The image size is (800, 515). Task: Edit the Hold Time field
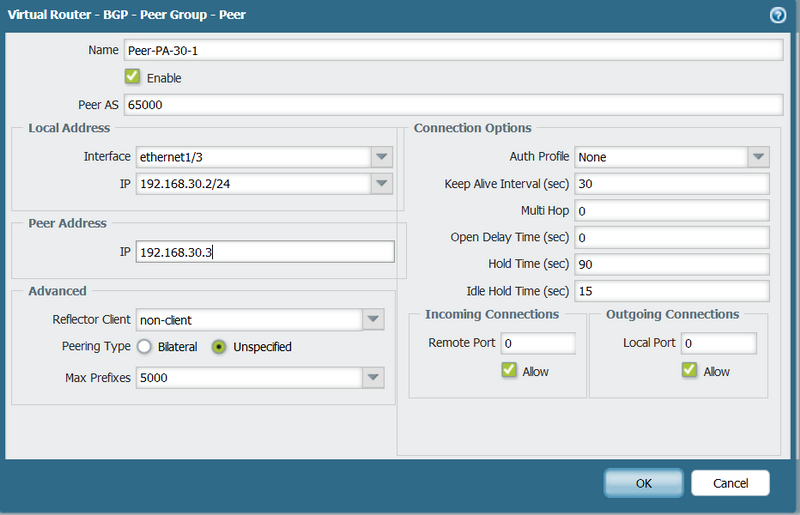[671, 264]
